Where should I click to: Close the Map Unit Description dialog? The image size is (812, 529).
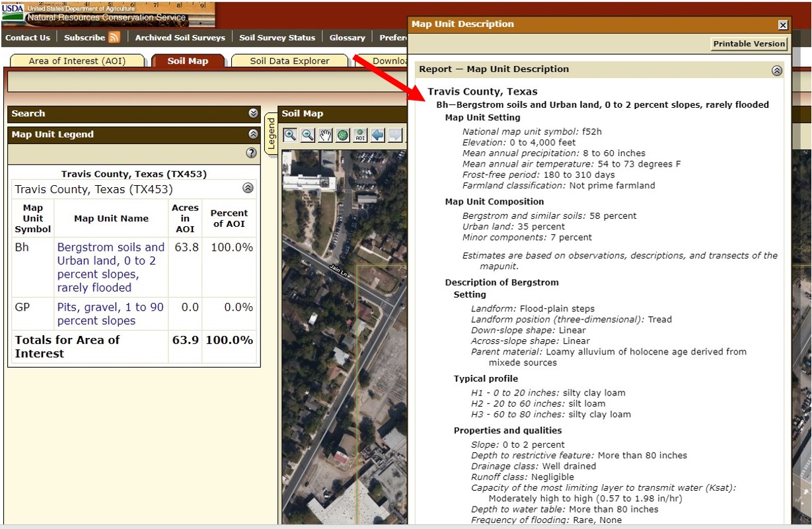[x=783, y=25]
